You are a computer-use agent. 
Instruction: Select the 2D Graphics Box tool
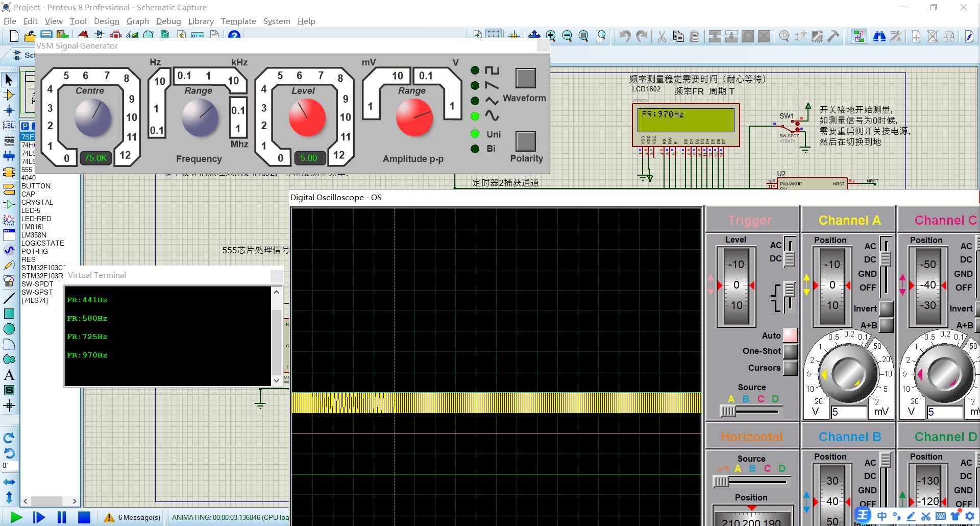9,314
